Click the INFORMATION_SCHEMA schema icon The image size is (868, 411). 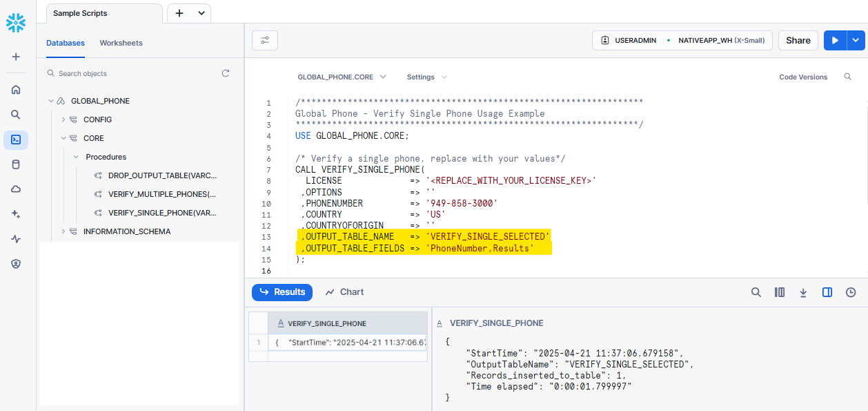[x=73, y=231]
